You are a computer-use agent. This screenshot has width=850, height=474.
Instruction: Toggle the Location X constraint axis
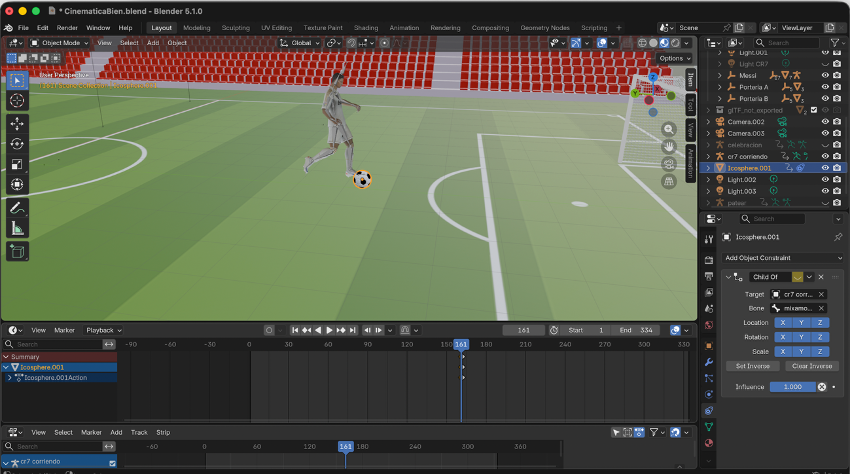[782, 323]
